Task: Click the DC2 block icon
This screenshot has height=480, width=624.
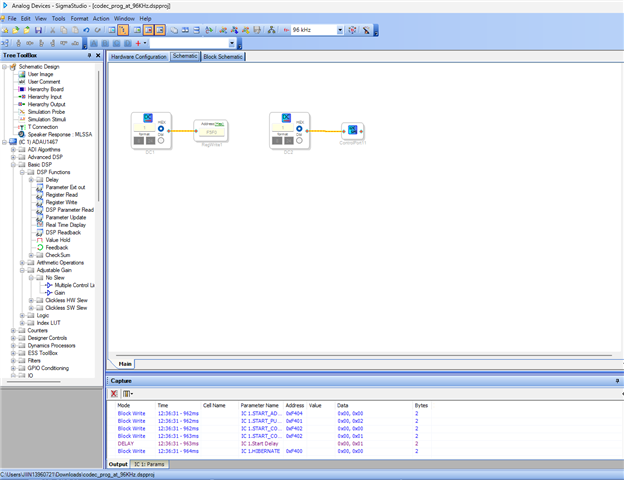Action: click(x=286, y=117)
